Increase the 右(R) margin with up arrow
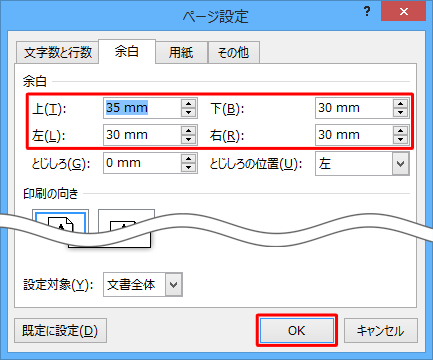The width and height of the screenshot is (433, 360). pos(401,130)
